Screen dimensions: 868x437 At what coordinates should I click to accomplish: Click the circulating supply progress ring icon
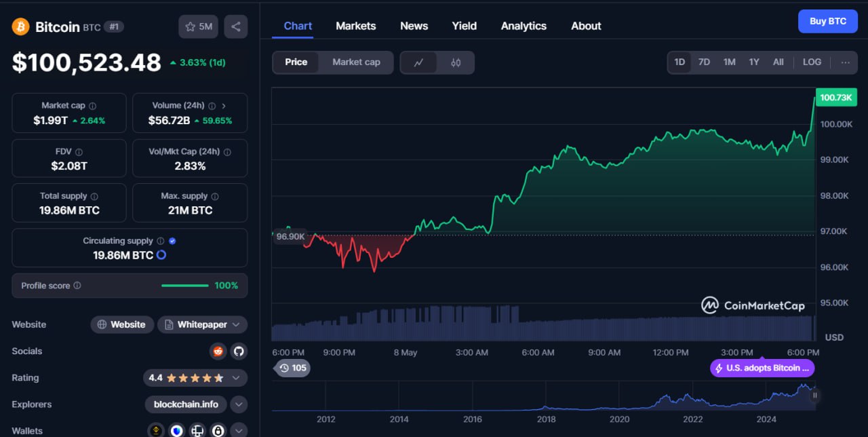161,255
